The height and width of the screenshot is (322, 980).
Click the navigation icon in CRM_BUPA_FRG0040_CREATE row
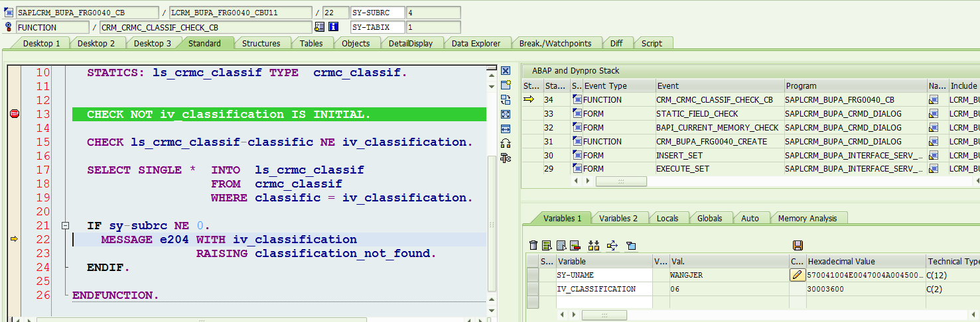point(934,141)
